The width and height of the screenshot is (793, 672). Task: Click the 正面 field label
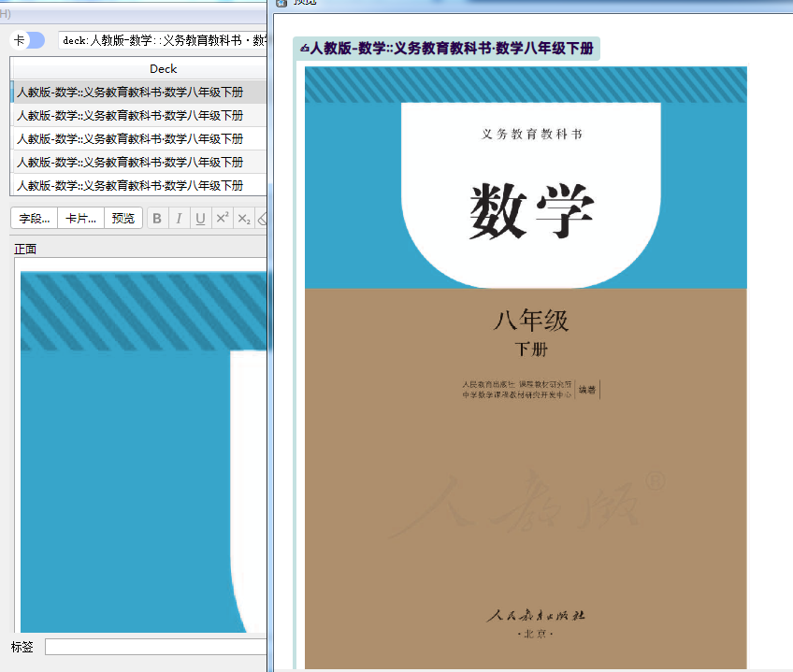(x=25, y=249)
